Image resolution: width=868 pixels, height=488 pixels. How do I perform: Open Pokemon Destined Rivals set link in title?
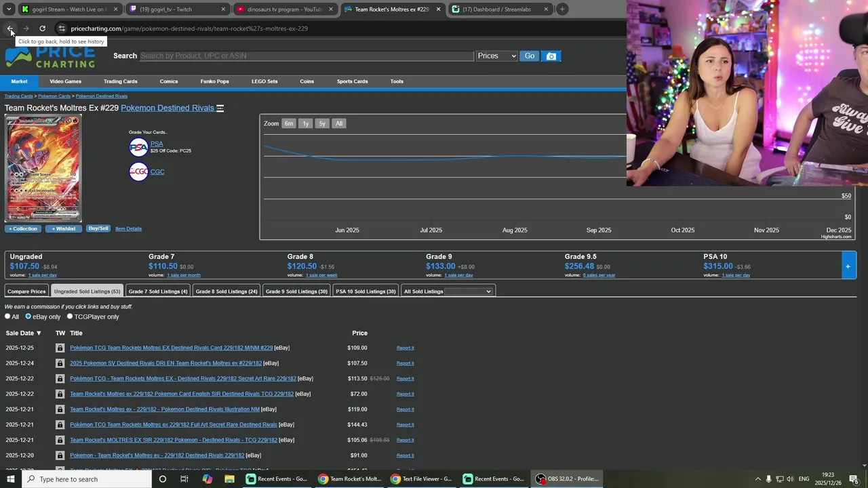click(x=167, y=108)
